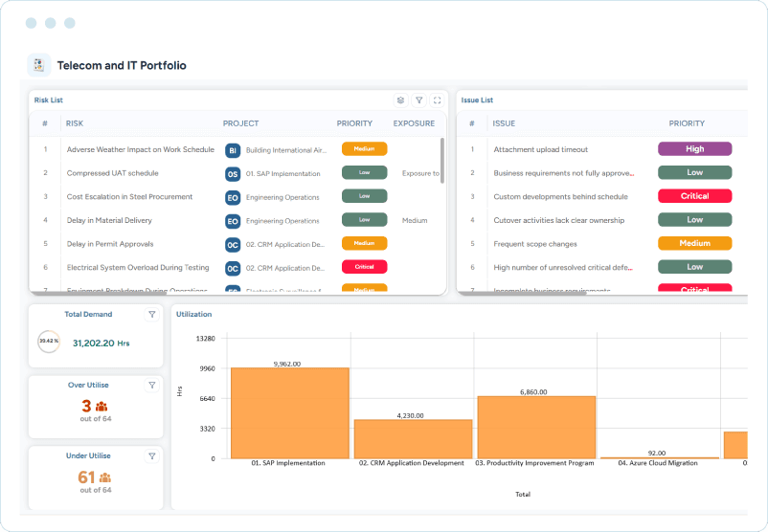768x532 pixels.
Task: Click the 04. Azure Cloud Migration bar
Action: (660, 458)
